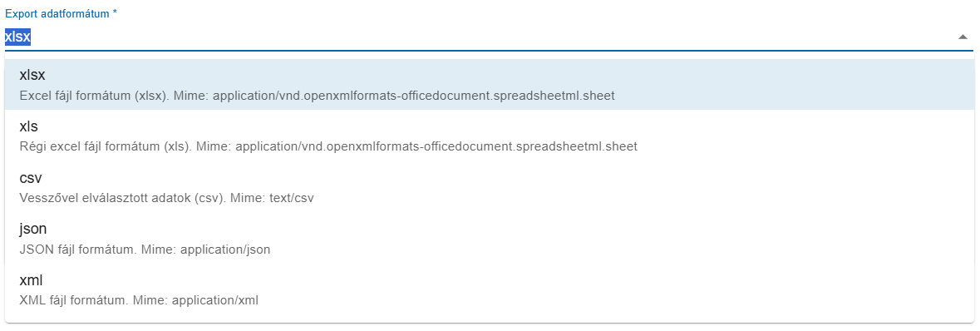Select the entry with Mime application/xml
This screenshot has width=980, height=331.
490,289
